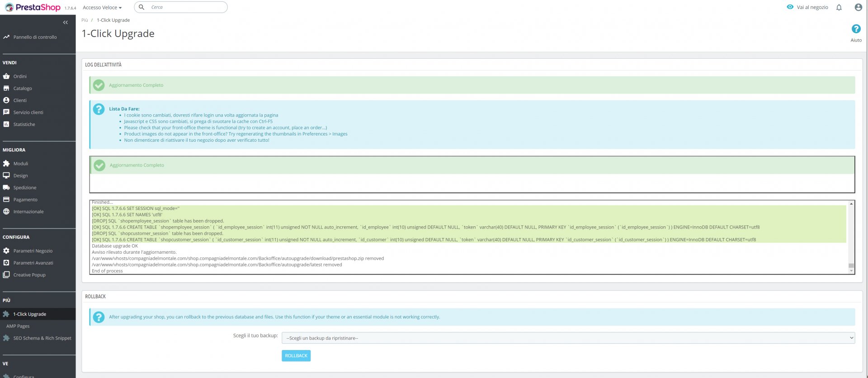
Task: Click the 'LOG DELL'ATTIVITÀ' panel heading
Action: coord(103,65)
